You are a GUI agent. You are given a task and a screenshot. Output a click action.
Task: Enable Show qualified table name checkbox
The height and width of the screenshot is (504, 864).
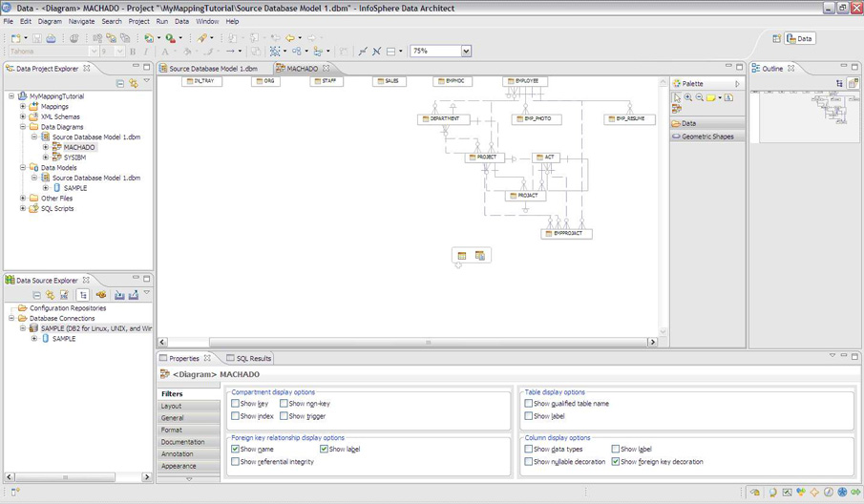(x=529, y=403)
